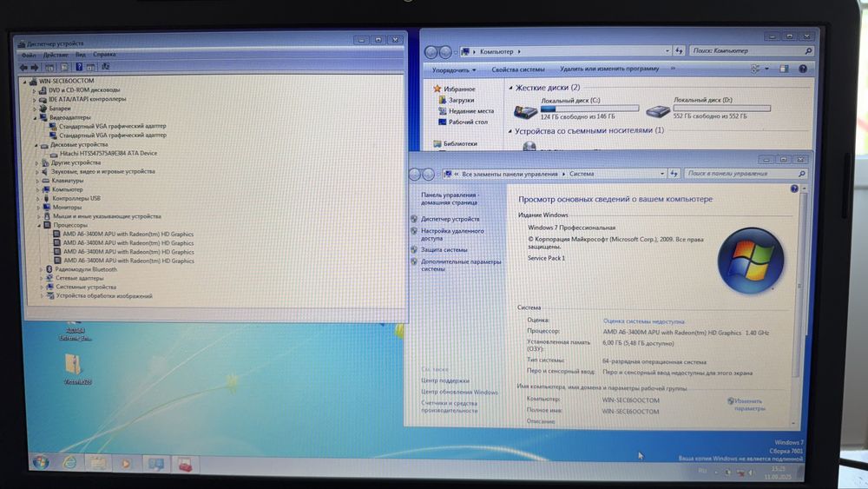Viewport: 868px width, 489px height.
Task: Click the C: drive usage bar
Action: point(589,109)
